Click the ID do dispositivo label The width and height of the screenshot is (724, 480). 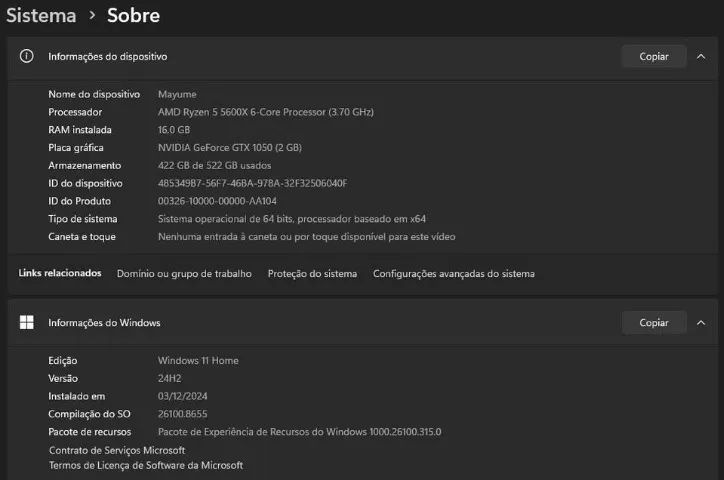click(x=85, y=183)
